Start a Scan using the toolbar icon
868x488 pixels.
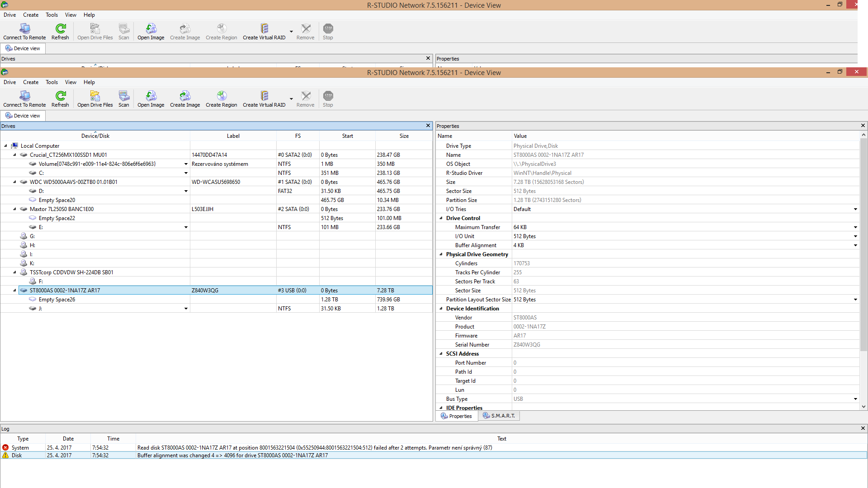point(123,96)
